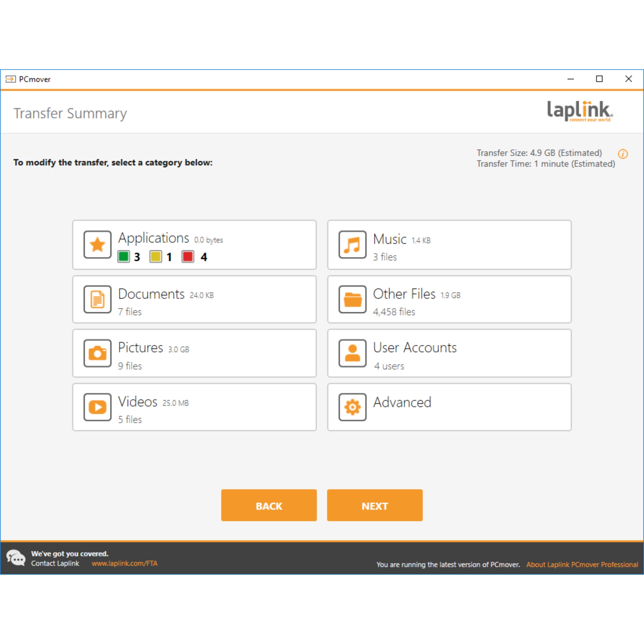Click the chat bubbles support icon
This screenshot has width=644, height=644.
[x=16, y=558]
